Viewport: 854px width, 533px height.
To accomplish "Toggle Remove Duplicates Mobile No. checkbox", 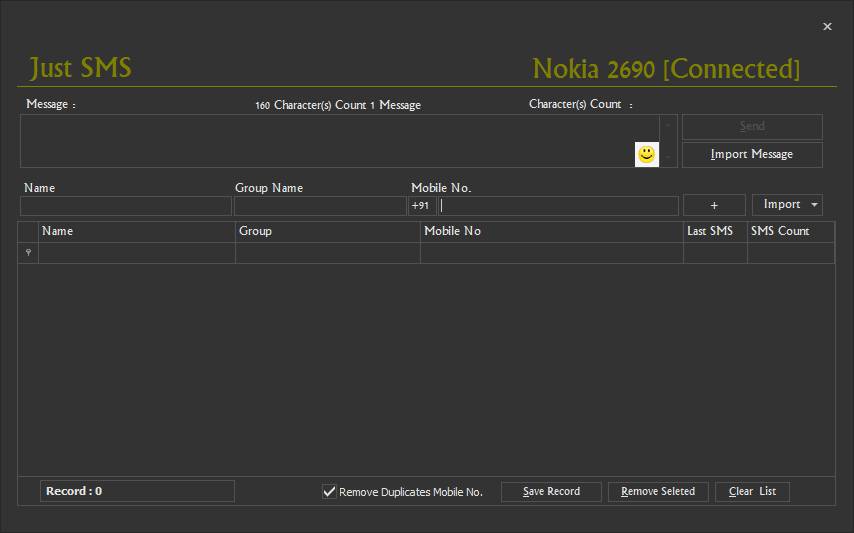I will (329, 492).
